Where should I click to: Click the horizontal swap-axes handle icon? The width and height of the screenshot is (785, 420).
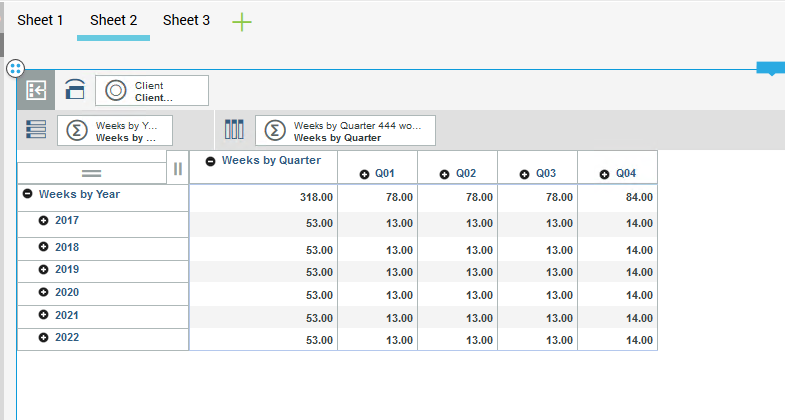coord(92,174)
